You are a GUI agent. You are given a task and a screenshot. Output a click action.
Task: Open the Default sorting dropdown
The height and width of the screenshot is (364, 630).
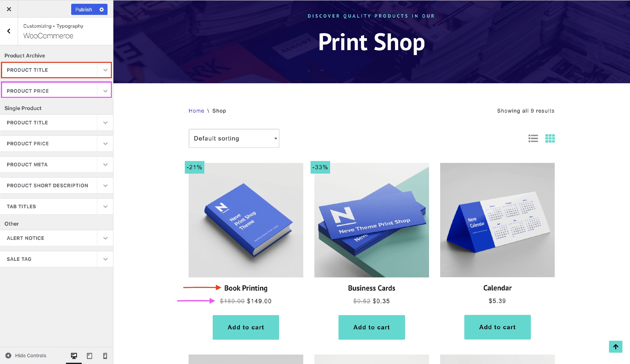(234, 138)
